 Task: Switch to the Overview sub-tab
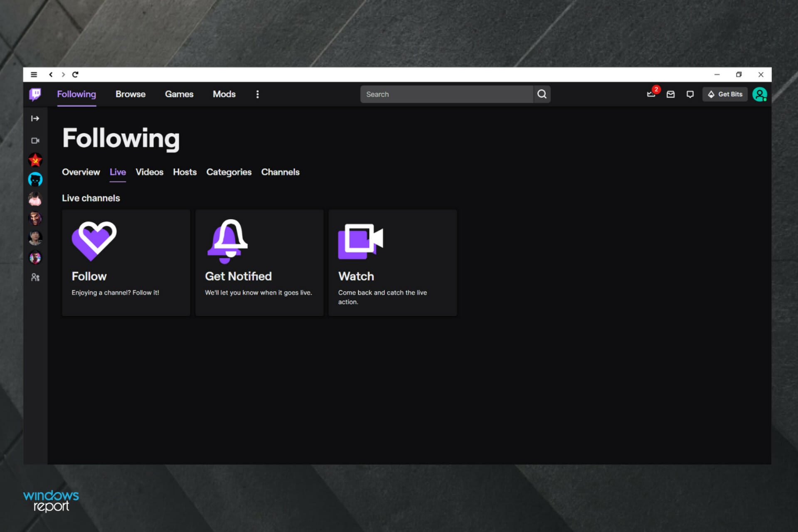point(81,172)
